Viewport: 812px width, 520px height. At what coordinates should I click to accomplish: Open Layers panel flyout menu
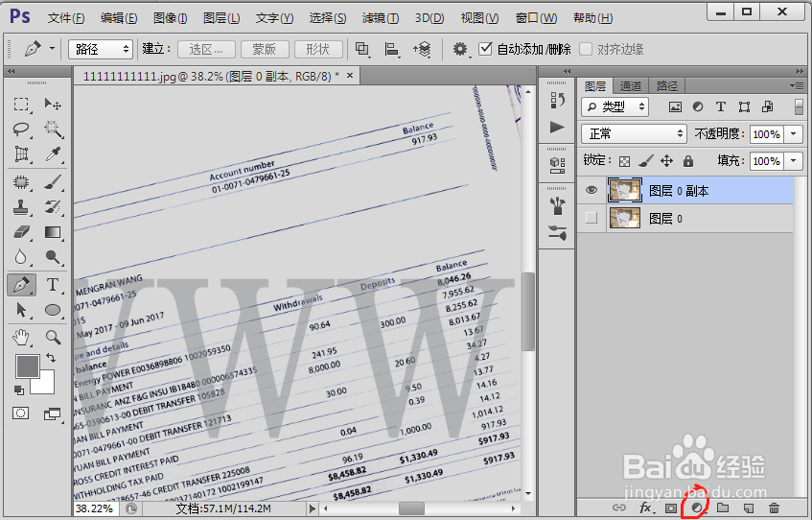[797, 85]
